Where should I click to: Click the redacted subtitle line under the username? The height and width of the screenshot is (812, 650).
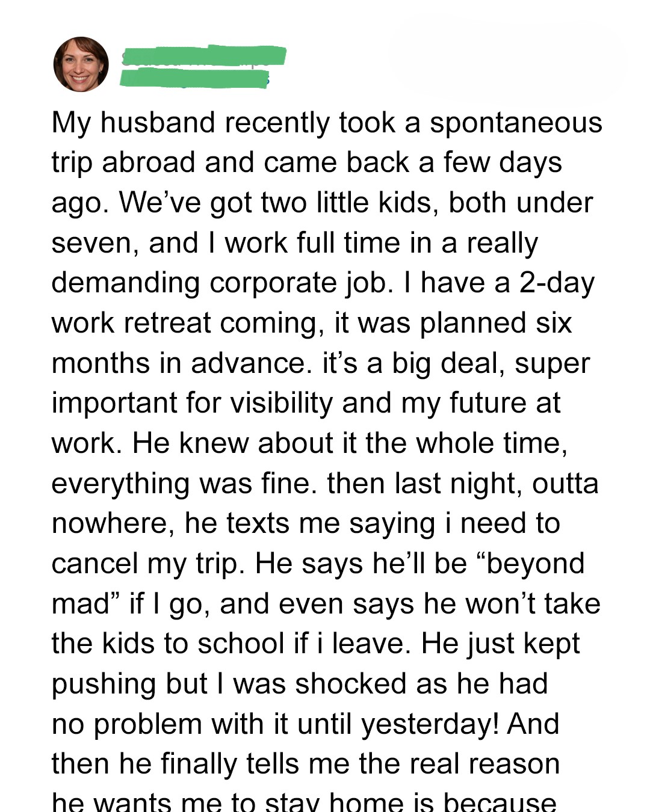(x=194, y=78)
